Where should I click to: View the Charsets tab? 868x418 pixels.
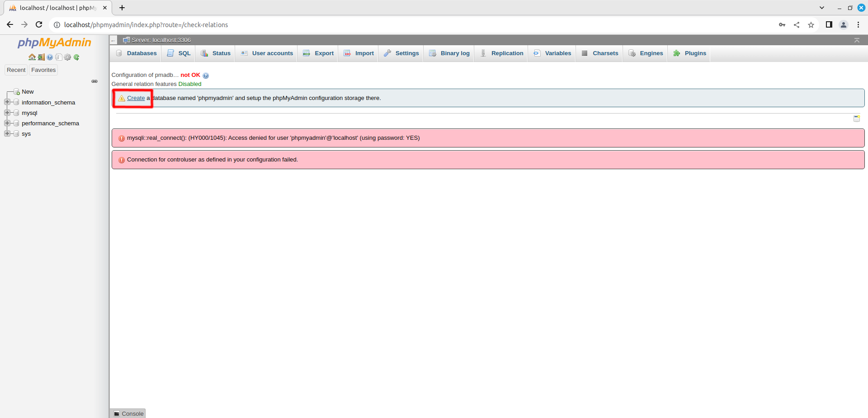click(600, 53)
